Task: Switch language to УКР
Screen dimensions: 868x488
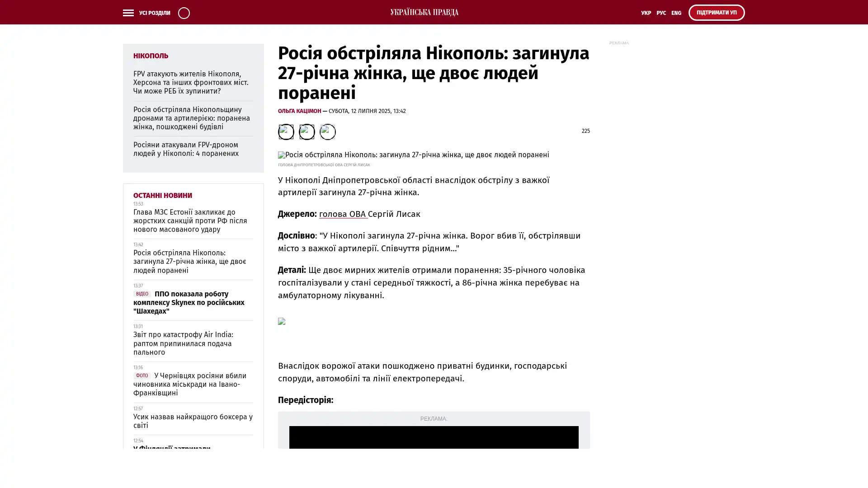Action: (x=646, y=13)
